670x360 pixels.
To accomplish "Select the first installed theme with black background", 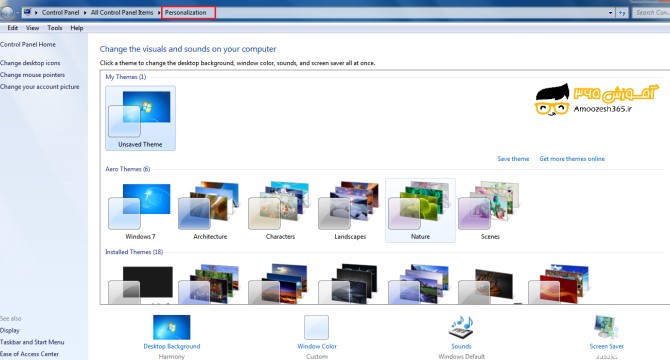I will tap(140, 284).
